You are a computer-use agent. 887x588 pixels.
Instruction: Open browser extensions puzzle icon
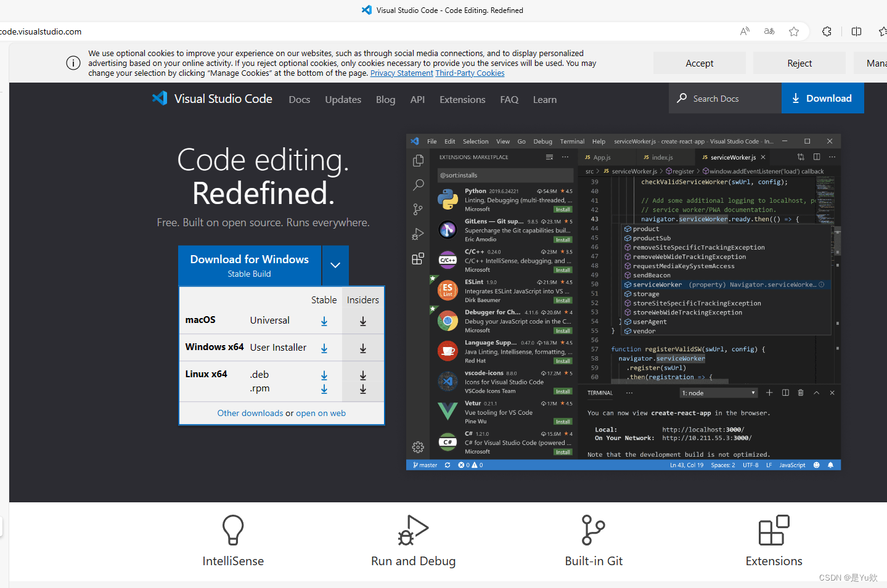click(827, 31)
